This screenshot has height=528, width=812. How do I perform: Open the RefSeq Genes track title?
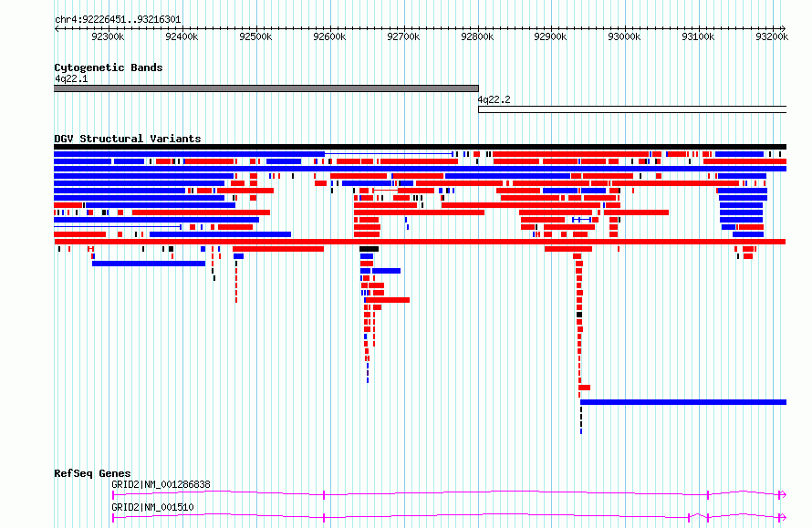(92, 473)
